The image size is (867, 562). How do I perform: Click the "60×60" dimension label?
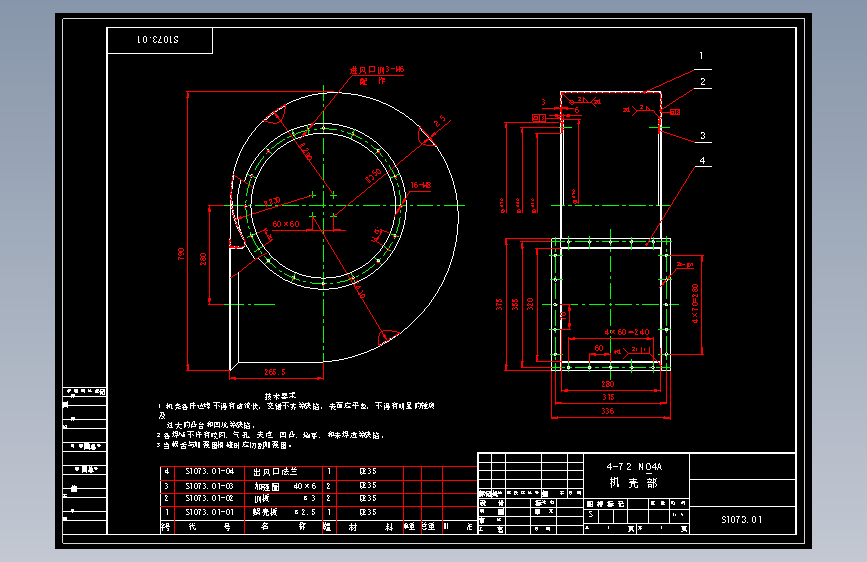[x=286, y=224]
